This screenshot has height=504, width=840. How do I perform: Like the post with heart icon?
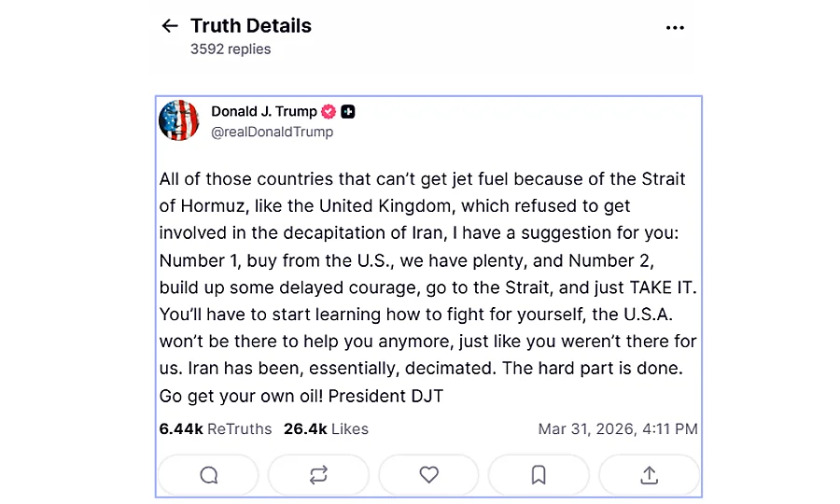tap(428, 475)
